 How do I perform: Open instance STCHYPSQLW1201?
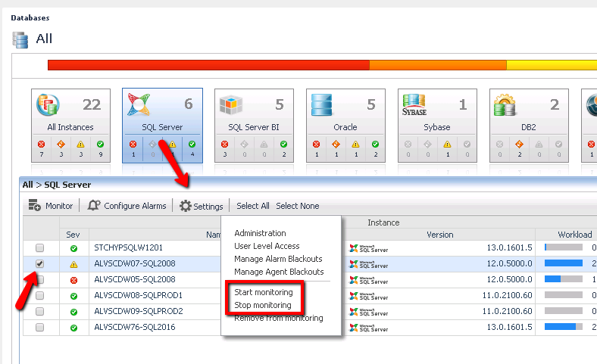(x=128, y=247)
